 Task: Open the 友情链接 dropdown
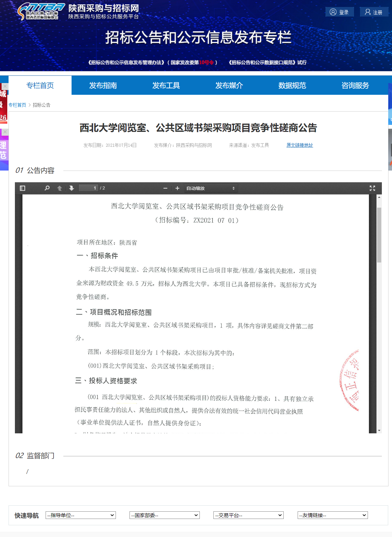[x=332, y=515]
